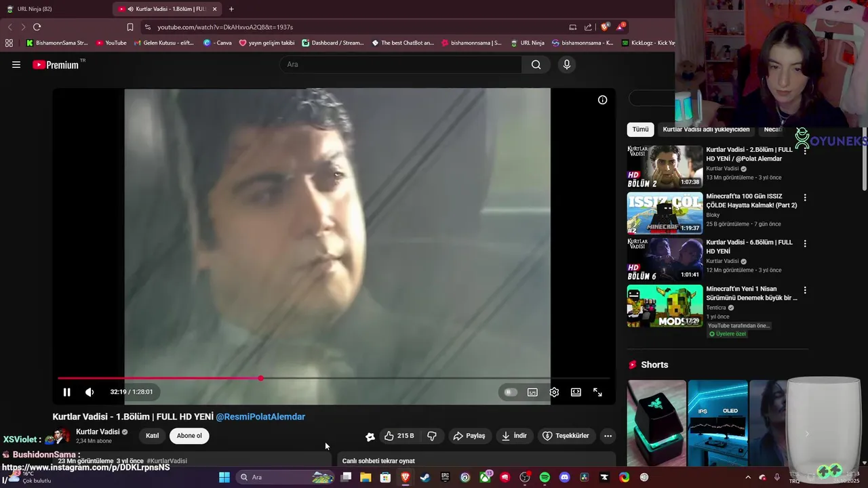868x488 pixels.
Task: Replay live chat via Canlı sohbeti tekrar oynat
Action: (x=378, y=461)
